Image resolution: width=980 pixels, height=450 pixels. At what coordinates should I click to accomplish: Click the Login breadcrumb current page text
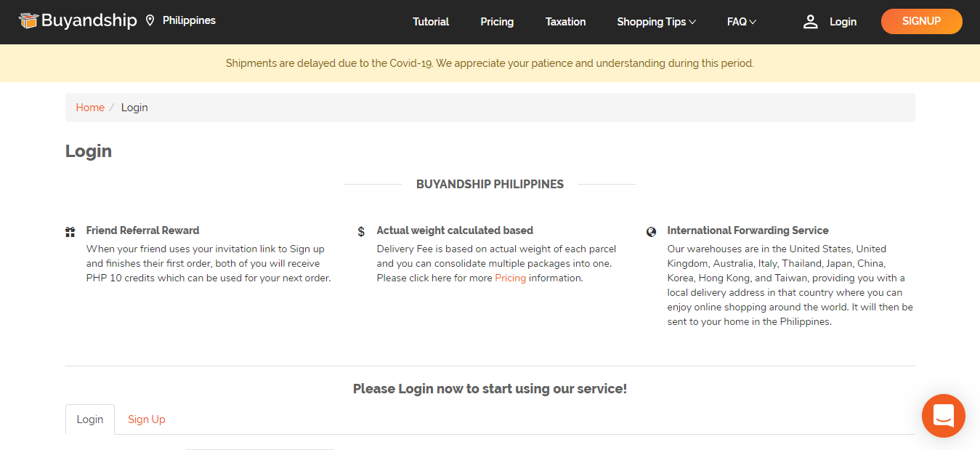coord(134,108)
